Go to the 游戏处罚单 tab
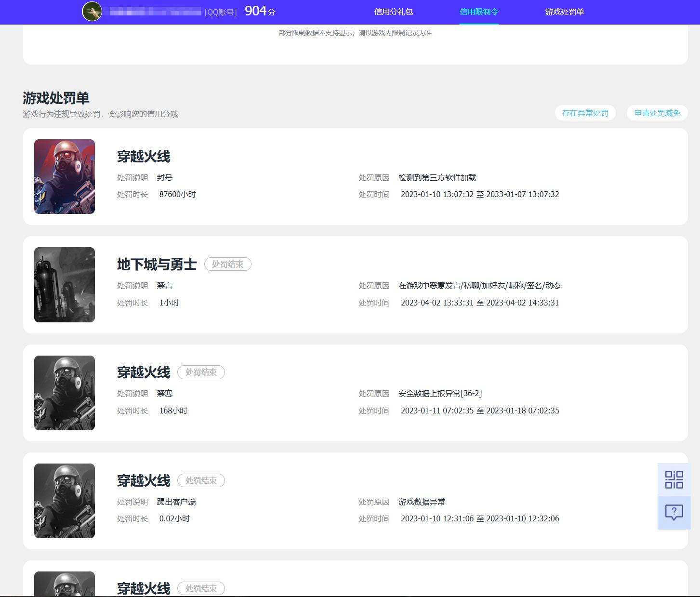The width and height of the screenshot is (700, 597). pos(565,12)
